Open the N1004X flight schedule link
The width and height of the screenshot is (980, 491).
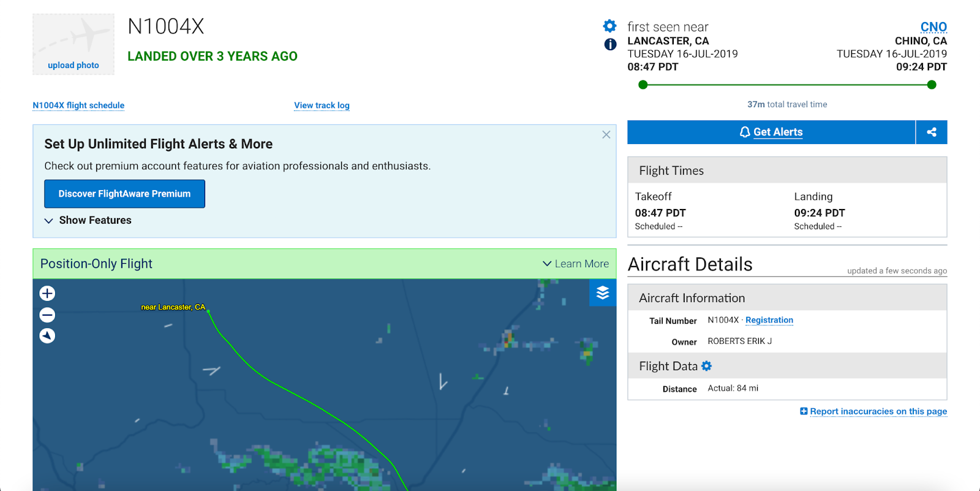78,105
